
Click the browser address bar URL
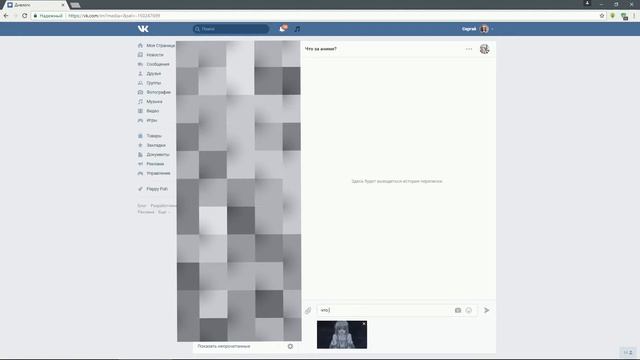pos(114,16)
